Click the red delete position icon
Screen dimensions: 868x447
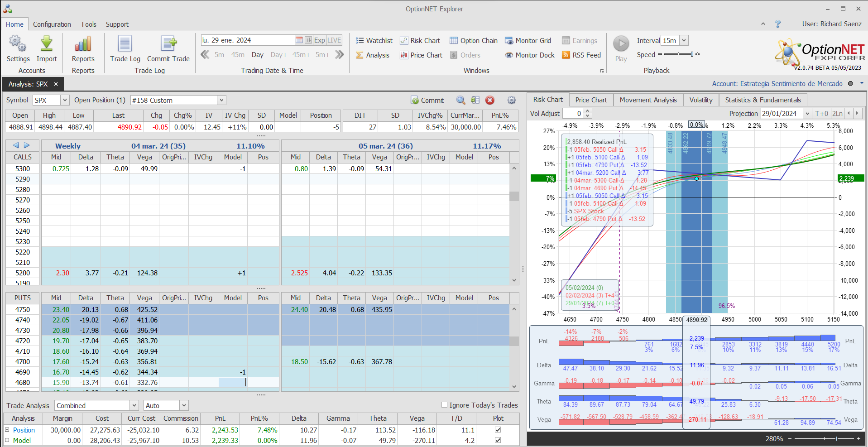click(489, 101)
